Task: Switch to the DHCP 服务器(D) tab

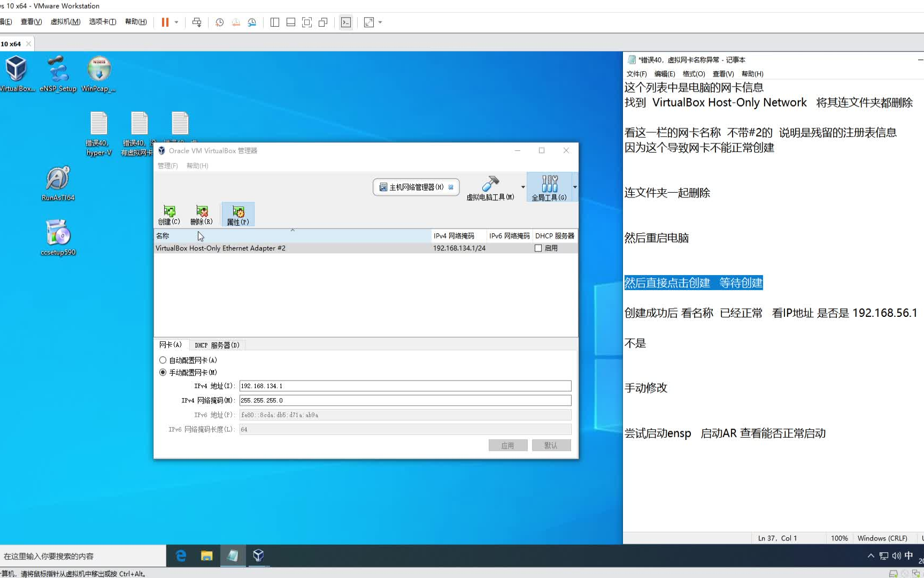Action: 217,345
